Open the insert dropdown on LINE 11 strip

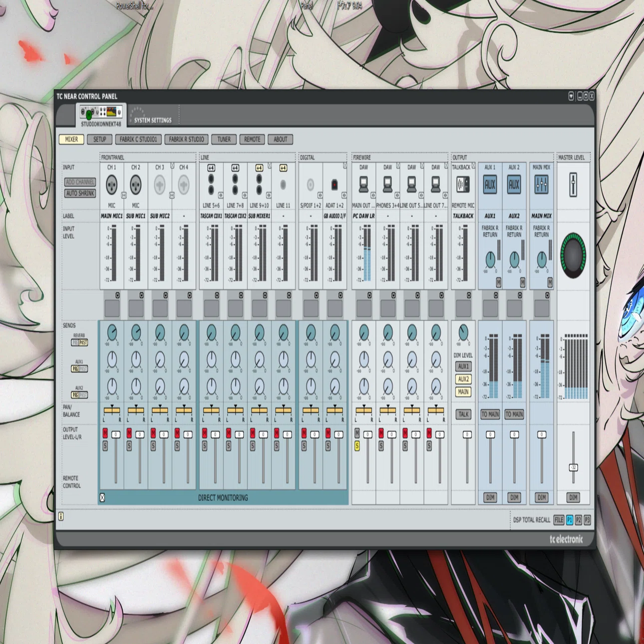[x=289, y=296]
